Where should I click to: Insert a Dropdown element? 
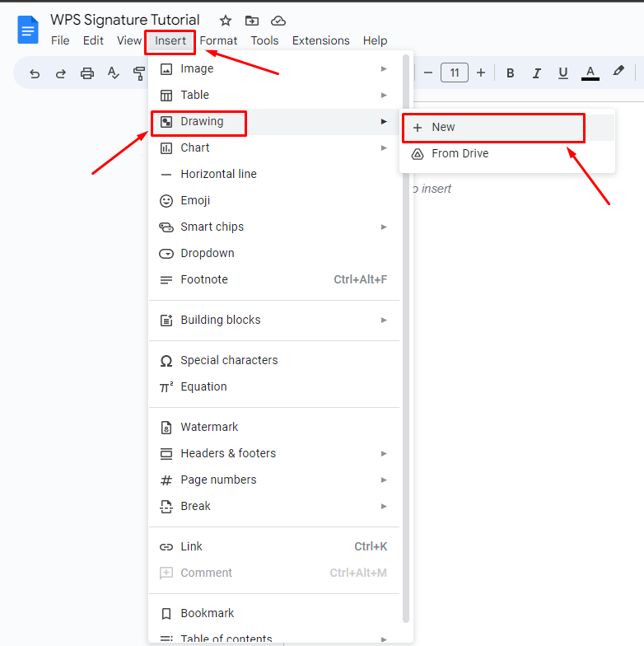(274, 254)
